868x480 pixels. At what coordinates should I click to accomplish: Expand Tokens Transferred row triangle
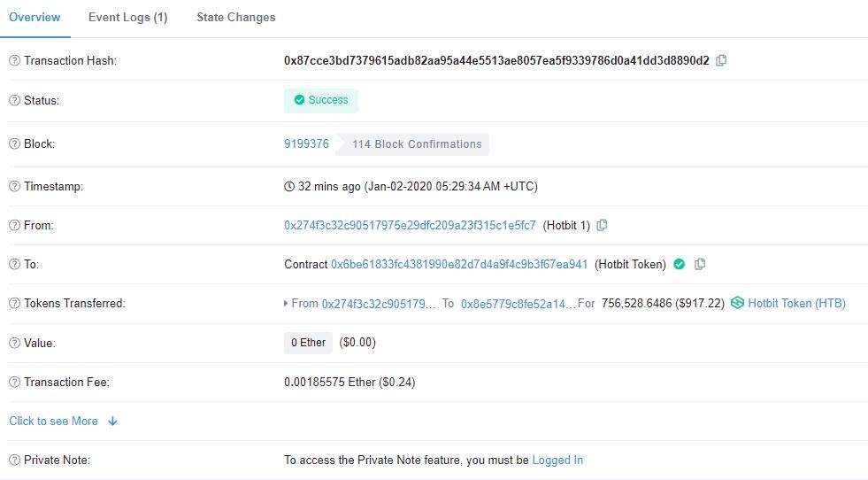[x=286, y=303]
